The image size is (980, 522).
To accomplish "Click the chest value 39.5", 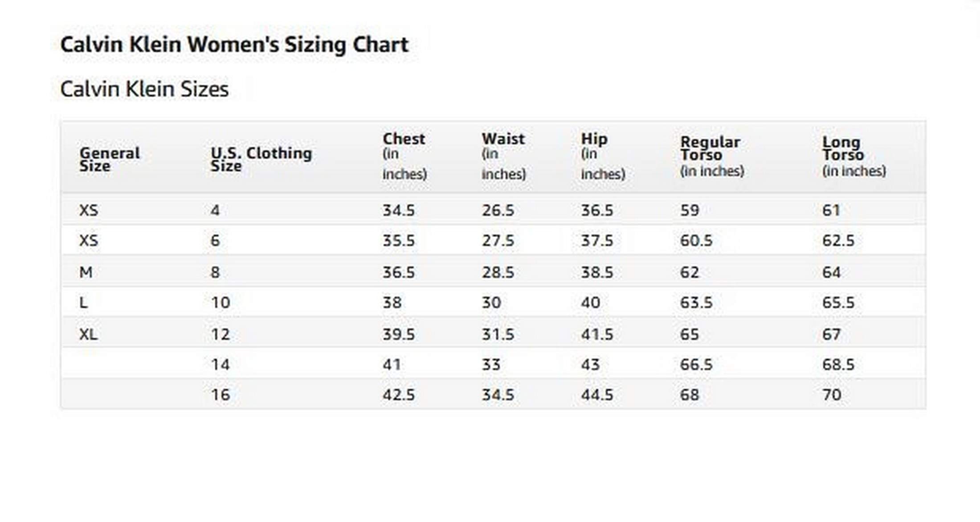I will (399, 334).
